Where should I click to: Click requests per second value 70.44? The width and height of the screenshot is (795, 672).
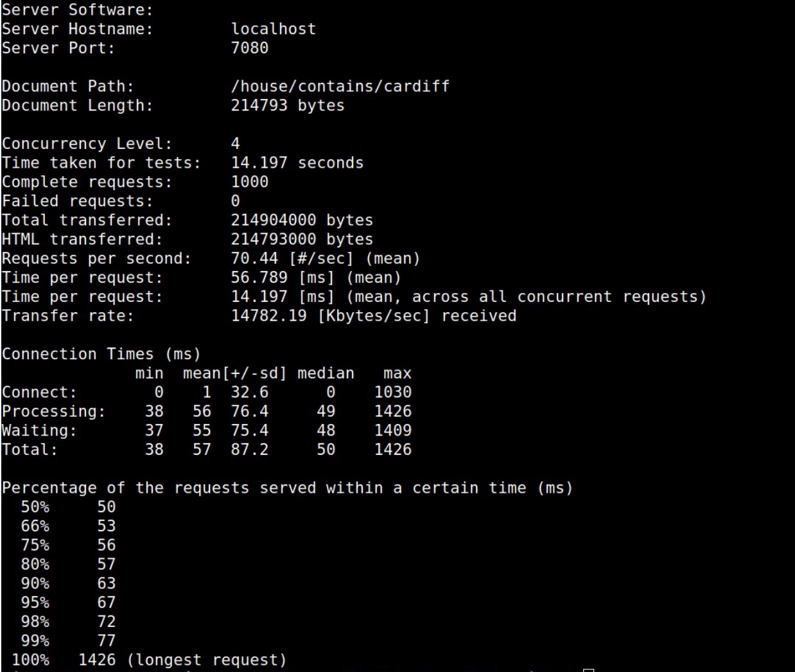[255, 258]
